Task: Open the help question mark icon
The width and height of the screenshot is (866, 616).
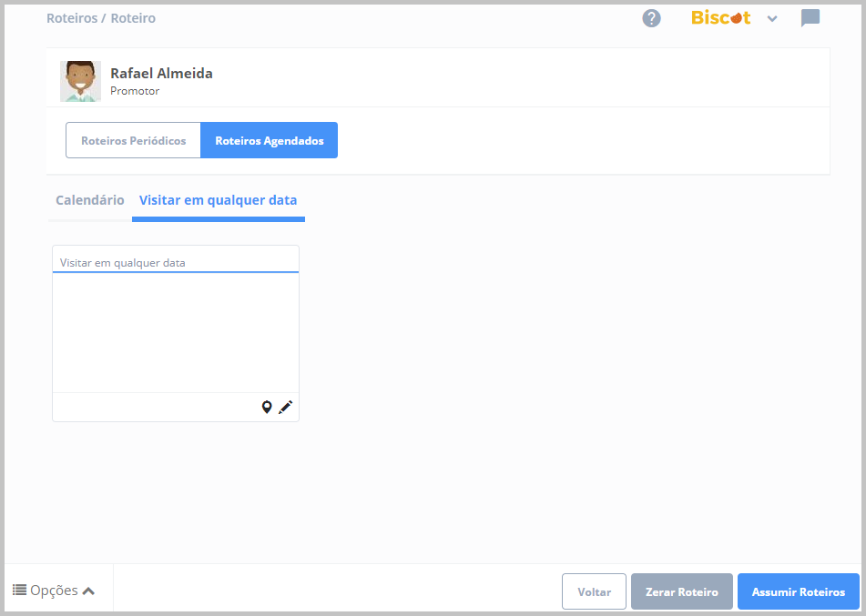Action: (x=651, y=18)
